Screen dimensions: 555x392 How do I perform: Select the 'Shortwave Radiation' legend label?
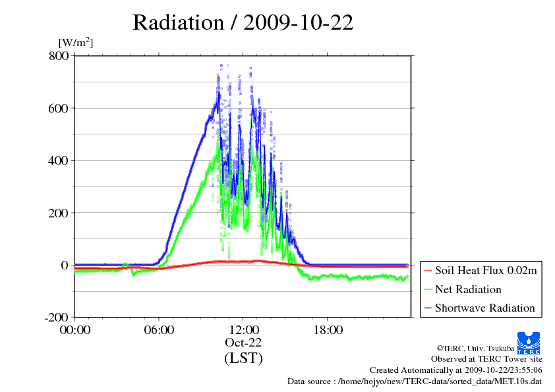point(485,308)
